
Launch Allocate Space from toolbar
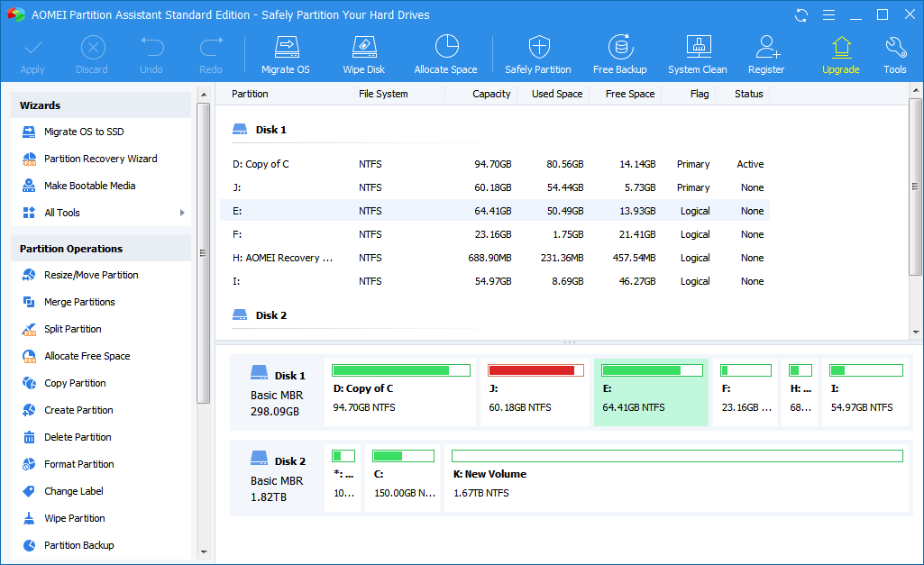[x=446, y=55]
